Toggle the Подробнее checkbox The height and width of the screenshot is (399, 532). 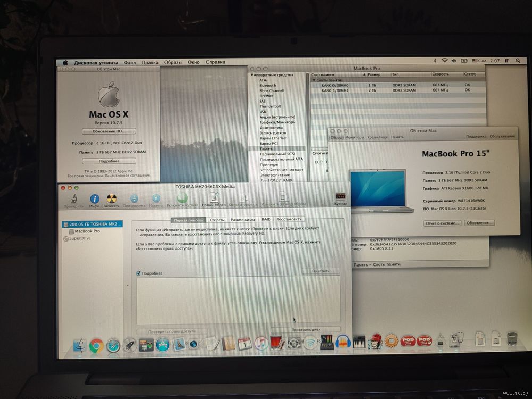point(138,273)
